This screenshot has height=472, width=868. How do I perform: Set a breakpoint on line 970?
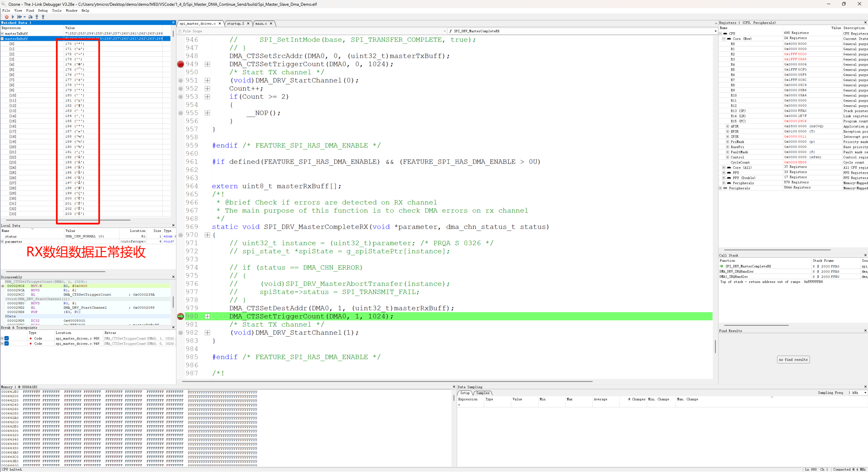181,235
